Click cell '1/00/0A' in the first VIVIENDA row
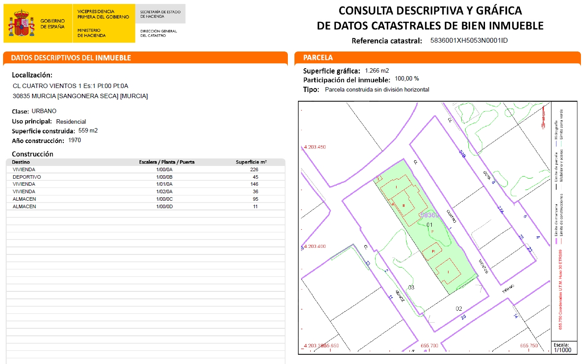The width and height of the screenshot is (588, 364). pyautogui.click(x=165, y=169)
